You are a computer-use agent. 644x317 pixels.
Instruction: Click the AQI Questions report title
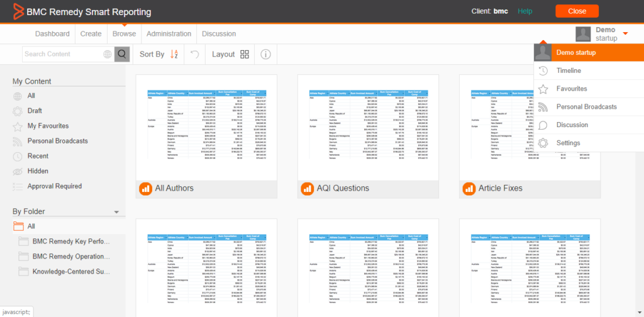(343, 189)
